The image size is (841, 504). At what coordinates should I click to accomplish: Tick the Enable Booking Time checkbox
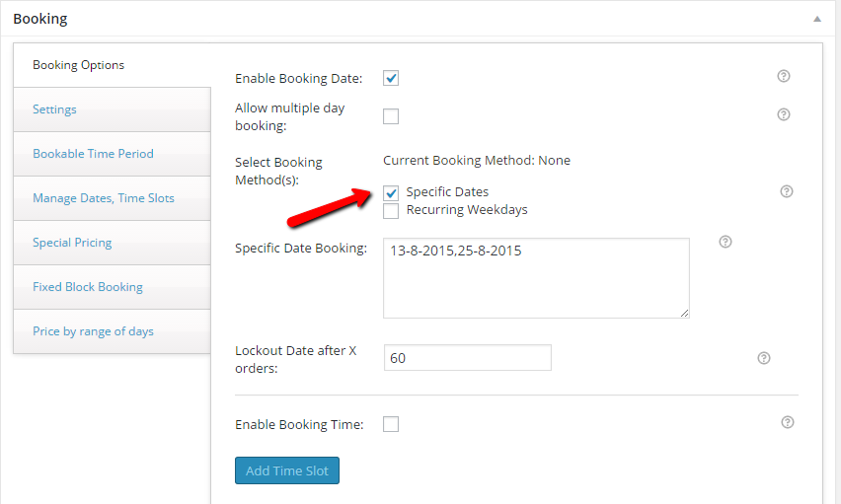point(391,424)
